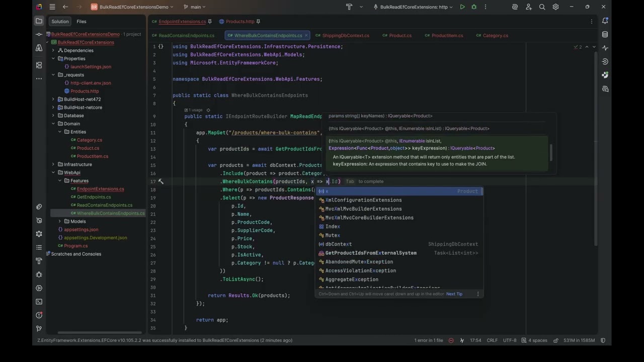This screenshot has height=362, width=644.
Task: Open the main hamburger menu
Action: [52, 7]
